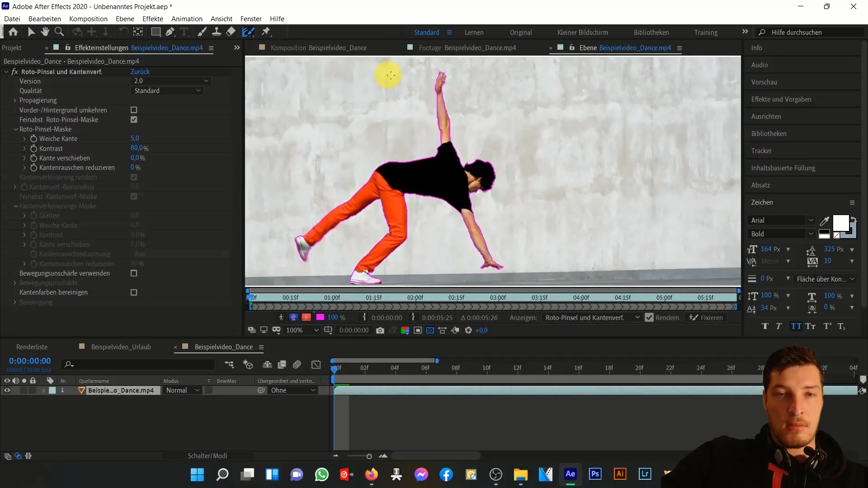Toggle Weiche Kante stopwatch

coord(33,139)
